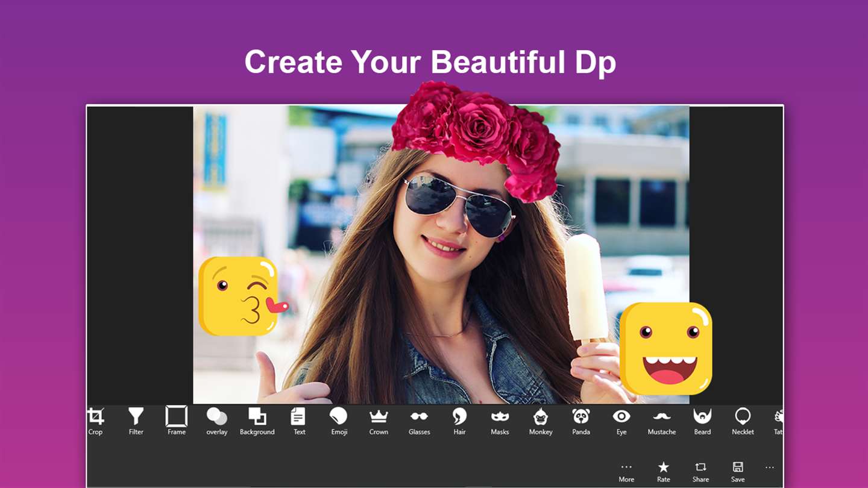Open the overlay option
Screen dimensions: 868x488
[x=217, y=421]
